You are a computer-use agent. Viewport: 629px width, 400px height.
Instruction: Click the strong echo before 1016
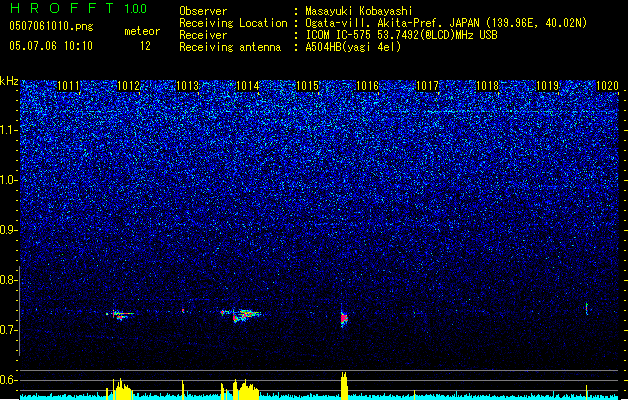[344, 319]
